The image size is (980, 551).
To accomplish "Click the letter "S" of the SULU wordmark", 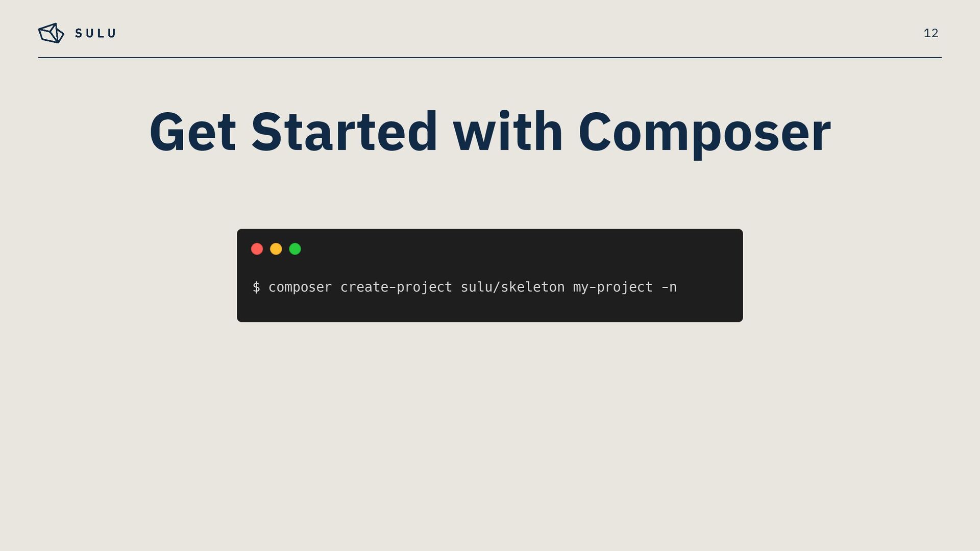I will [79, 34].
